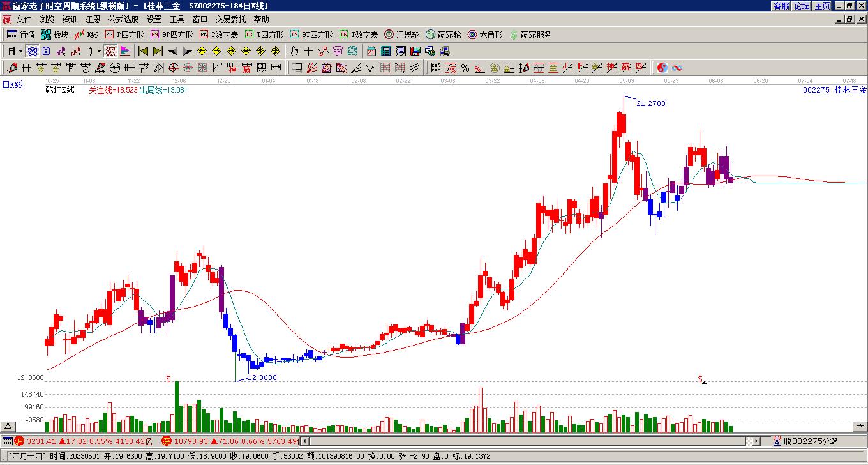Open the 行情 quotes view
This screenshot has height=465, width=868.
pyautogui.click(x=21, y=34)
